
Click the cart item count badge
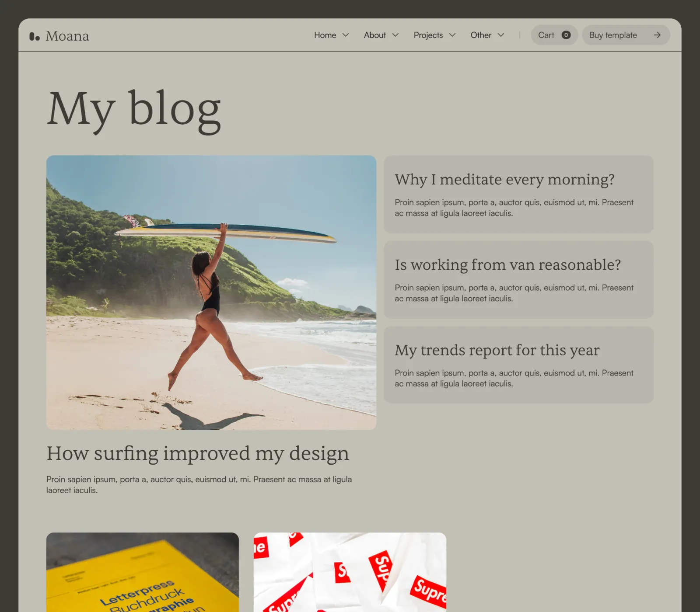566,35
